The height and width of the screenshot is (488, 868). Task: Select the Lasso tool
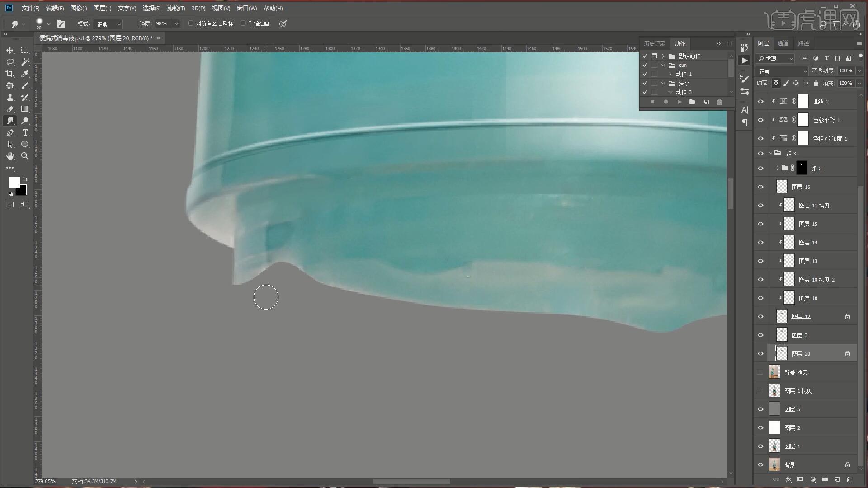point(10,62)
